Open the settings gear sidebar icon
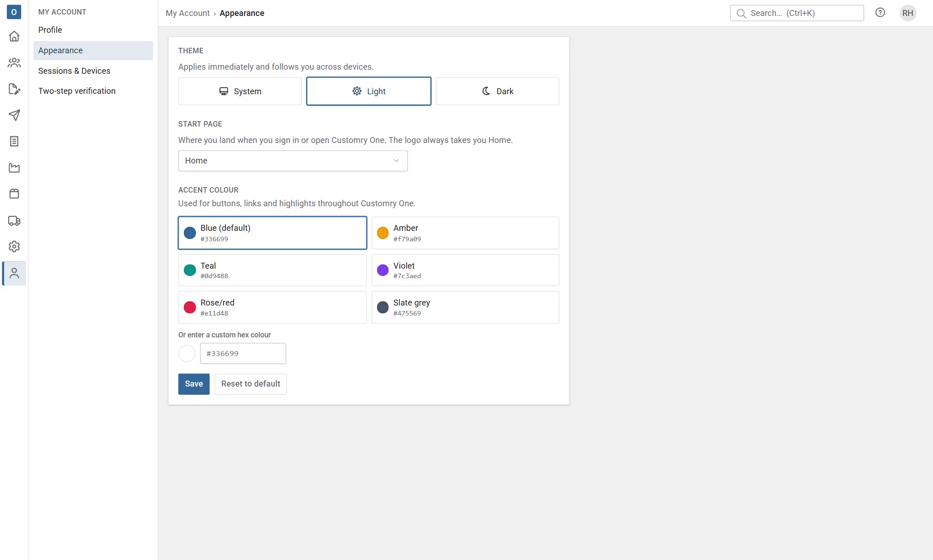Image resolution: width=933 pixels, height=560 pixels. [14, 246]
